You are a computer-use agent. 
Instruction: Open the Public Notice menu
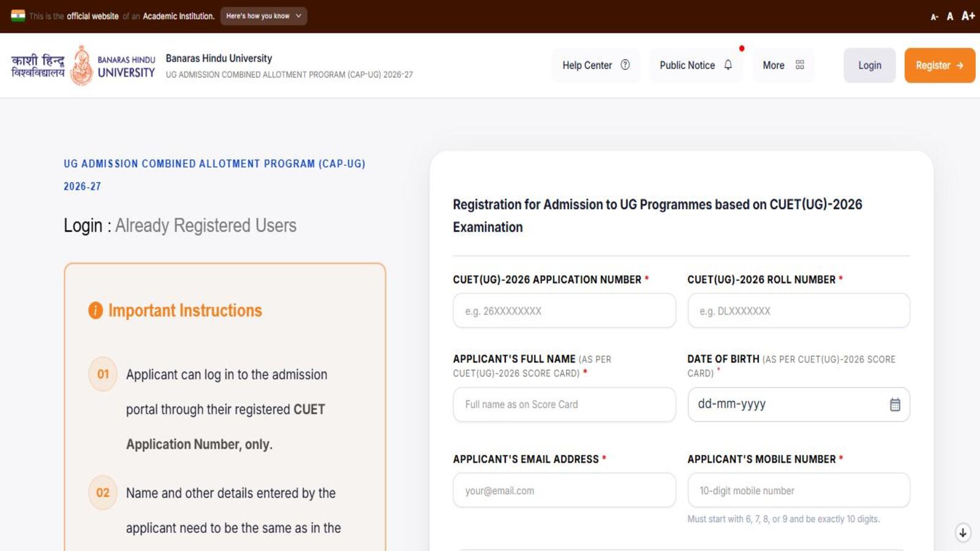696,65
